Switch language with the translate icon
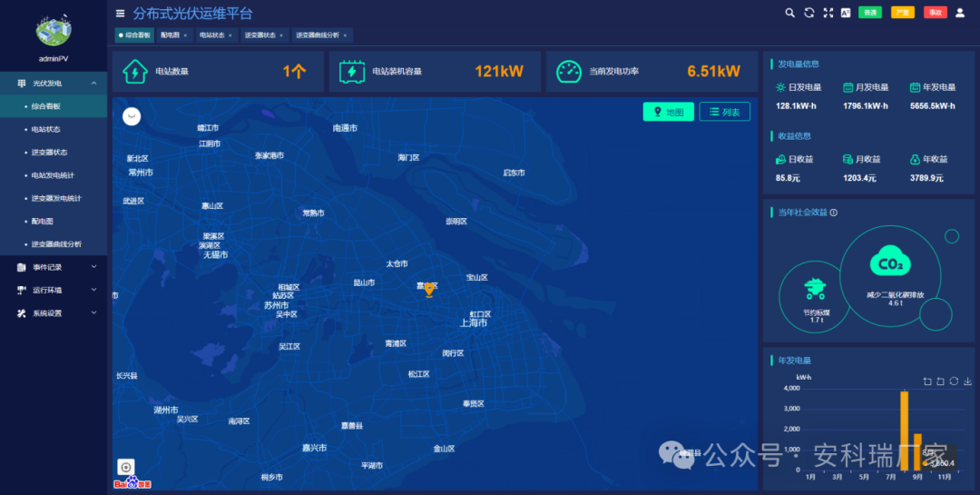980x495 pixels. pos(846,13)
